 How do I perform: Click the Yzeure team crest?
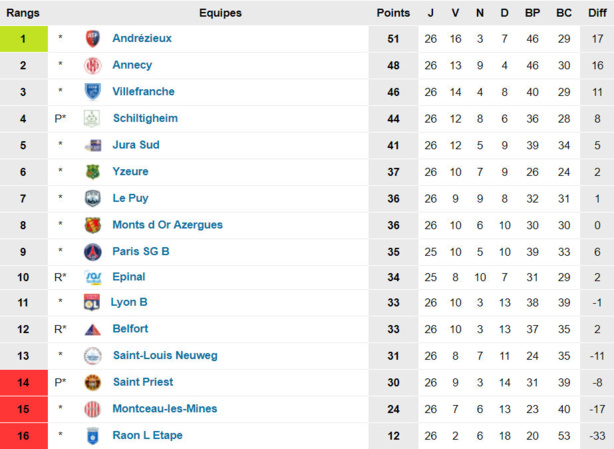[93, 172]
